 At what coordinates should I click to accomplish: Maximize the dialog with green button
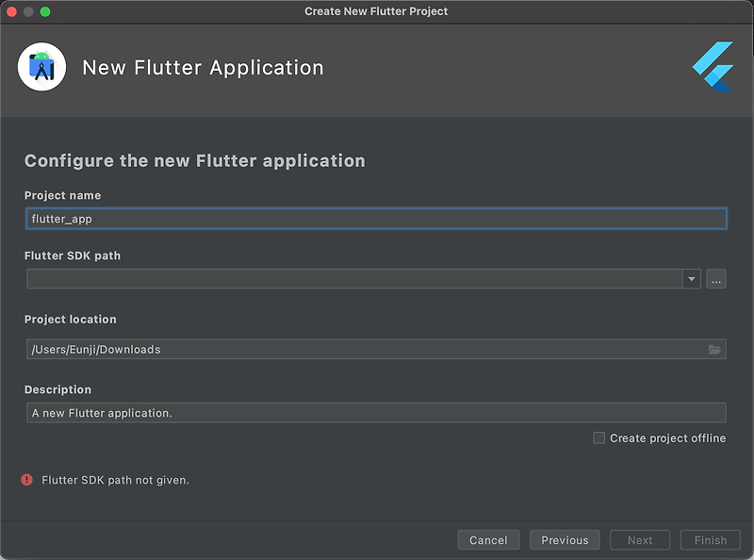[x=45, y=11]
